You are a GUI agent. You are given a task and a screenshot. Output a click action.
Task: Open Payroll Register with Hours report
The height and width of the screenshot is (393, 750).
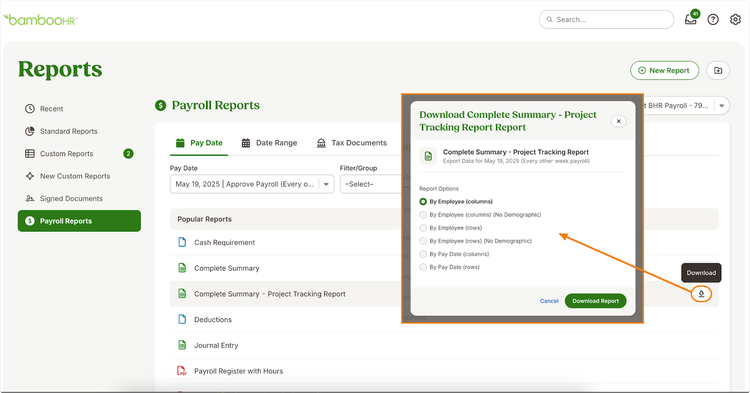(239, 371)
